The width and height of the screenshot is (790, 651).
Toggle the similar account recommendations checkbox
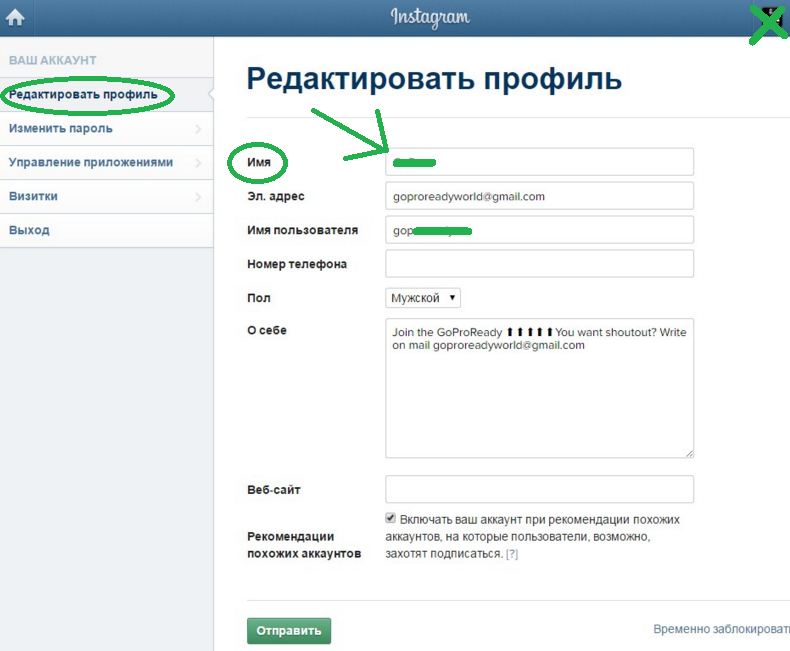point(390,518)
